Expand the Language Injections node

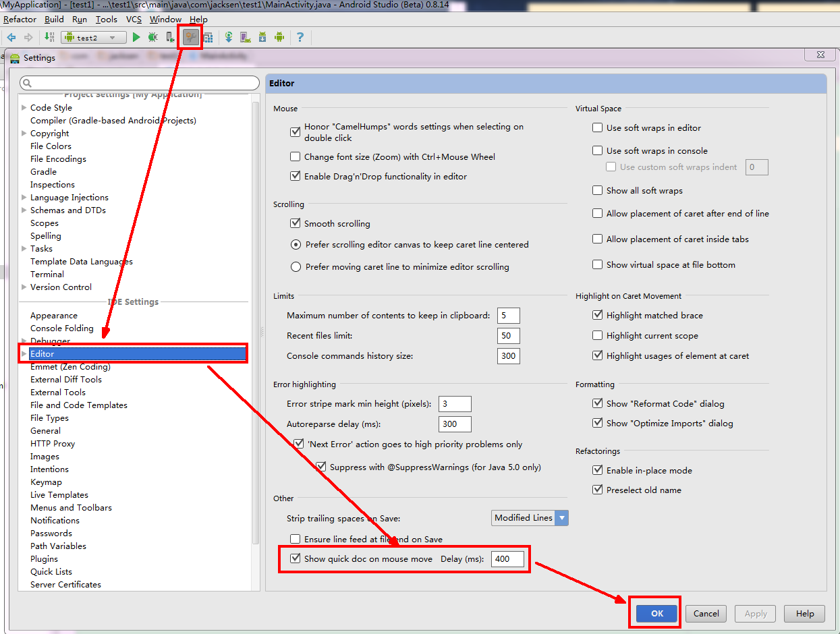point(24,197)
